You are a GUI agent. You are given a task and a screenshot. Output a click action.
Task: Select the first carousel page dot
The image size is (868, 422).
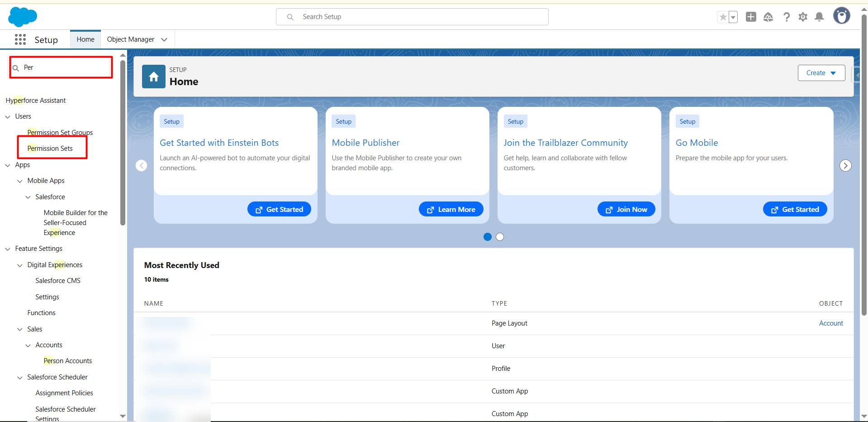488,237
